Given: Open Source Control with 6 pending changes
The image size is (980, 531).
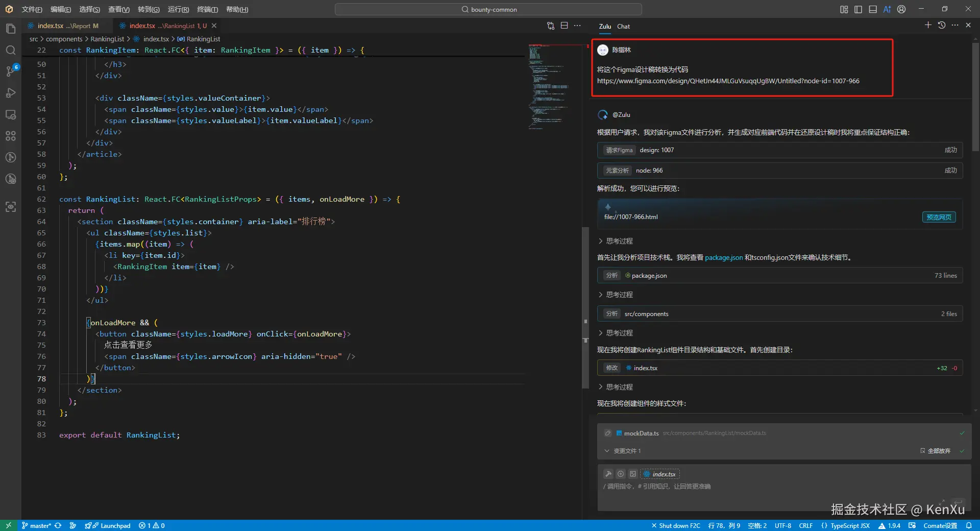Looking at the screenshot, I should [11, 71].
